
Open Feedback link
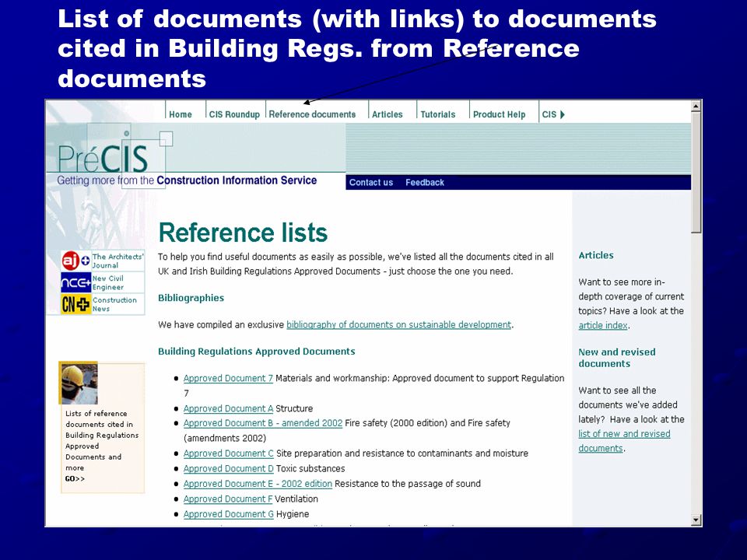point(425,182)
